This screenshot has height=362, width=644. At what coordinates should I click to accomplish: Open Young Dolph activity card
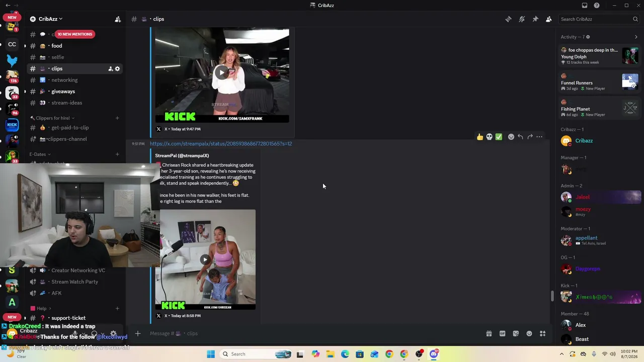point(600,56)
